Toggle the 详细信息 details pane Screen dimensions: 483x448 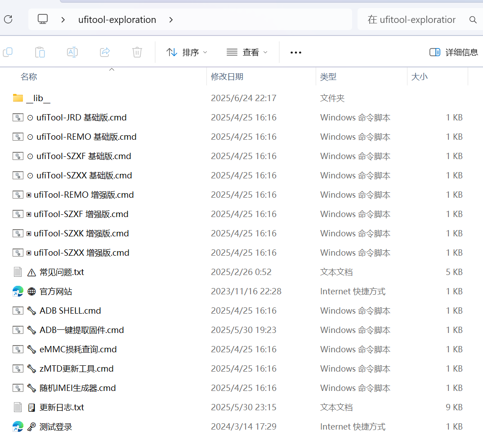click(453, 52)
